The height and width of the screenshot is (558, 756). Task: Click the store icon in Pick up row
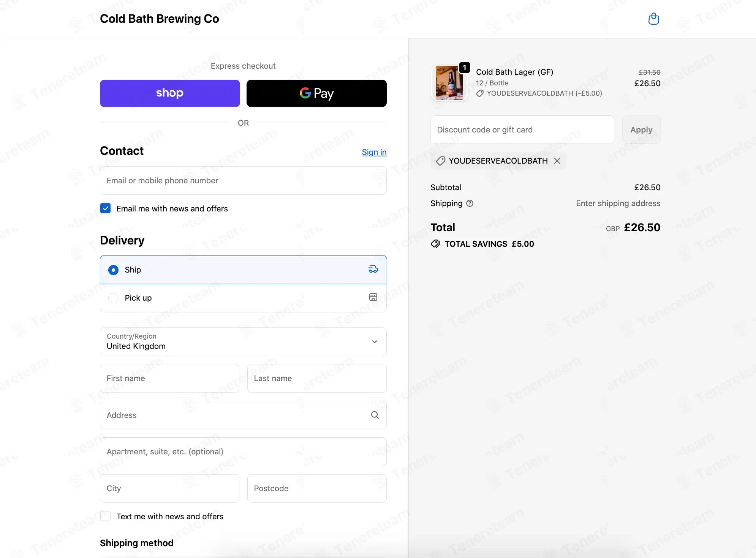[373, 297]
